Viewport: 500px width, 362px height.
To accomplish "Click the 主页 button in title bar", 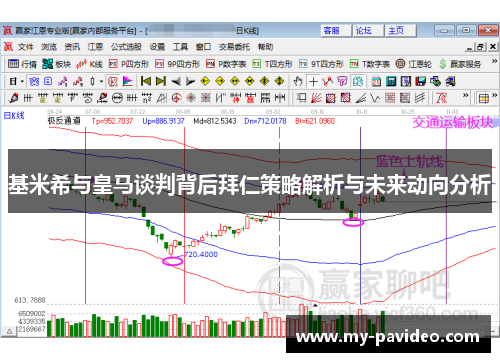I will pos(400,31).
